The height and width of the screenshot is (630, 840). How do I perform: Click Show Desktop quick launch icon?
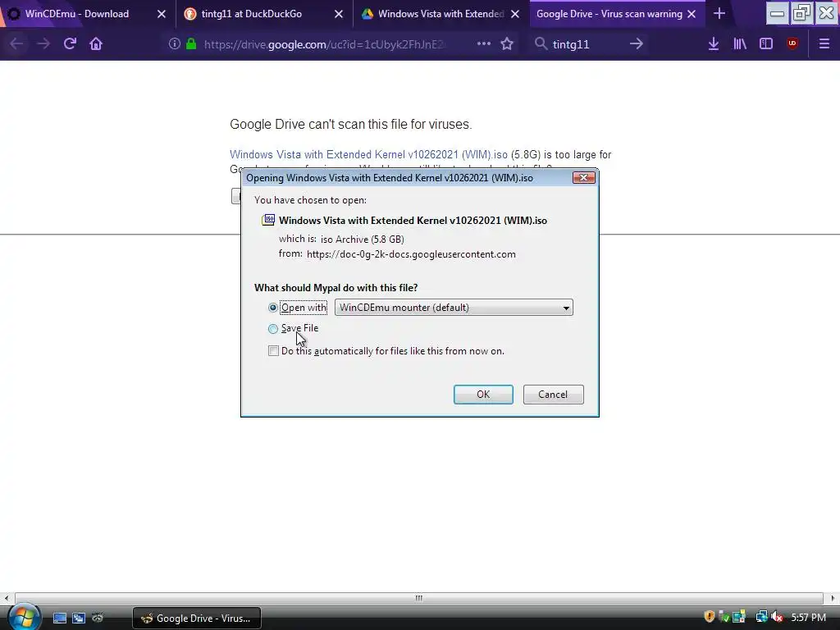click(59, 619)
